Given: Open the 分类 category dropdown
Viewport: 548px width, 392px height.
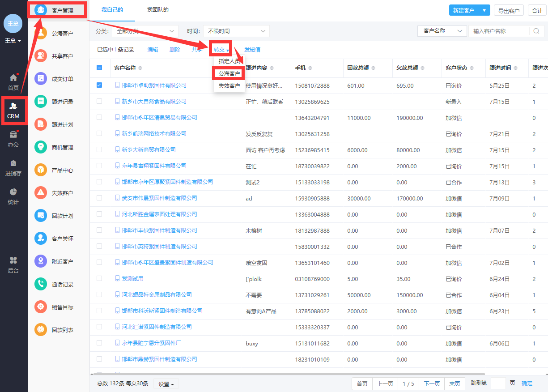Looking at the screenshot, I should [145, 31].
